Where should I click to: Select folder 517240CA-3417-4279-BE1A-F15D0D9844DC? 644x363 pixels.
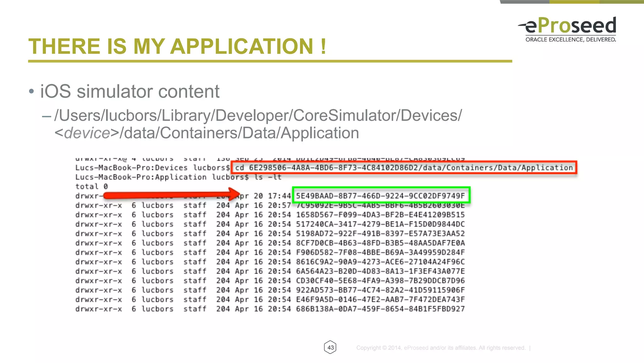[x=380, y=224]
